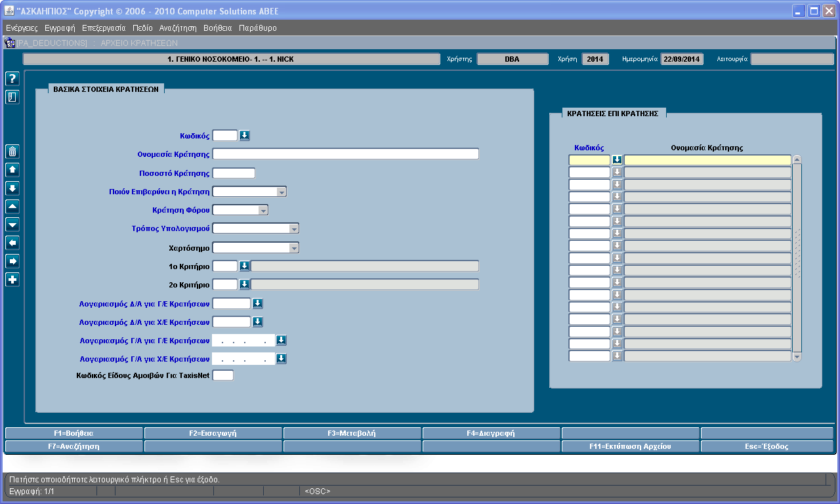This screenshot has height=504, width=840.
Task: Click the left arrow sidebar icon
Action: 12,243
